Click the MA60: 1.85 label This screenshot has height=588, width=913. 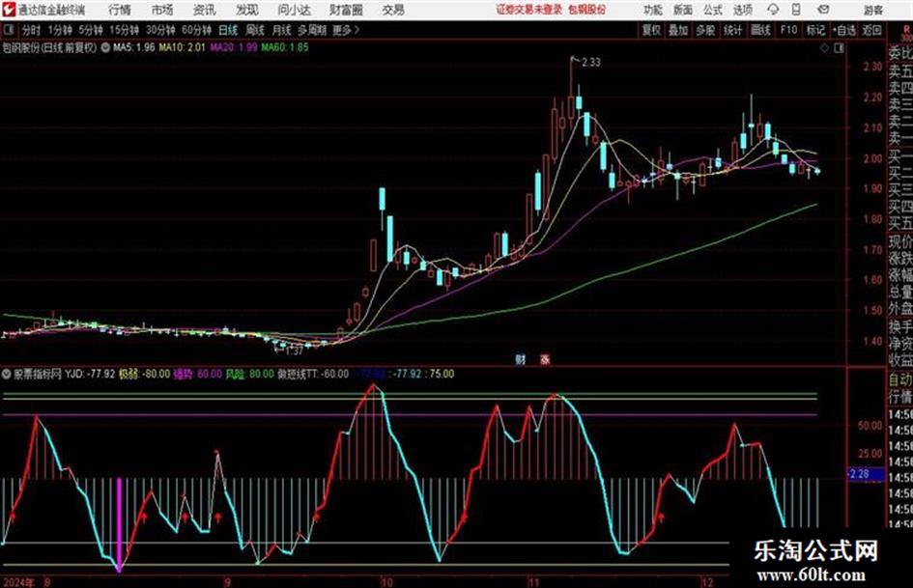[x=285, y=47]
